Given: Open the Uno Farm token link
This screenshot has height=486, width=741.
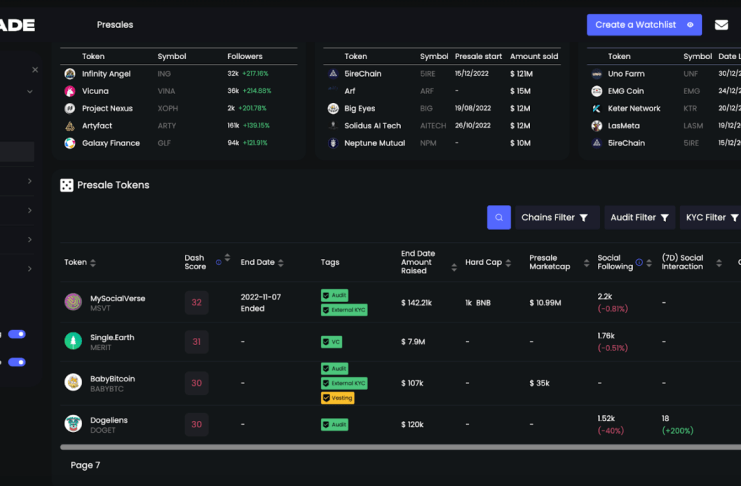Looking at the screenshot, I should click(627, 74).
